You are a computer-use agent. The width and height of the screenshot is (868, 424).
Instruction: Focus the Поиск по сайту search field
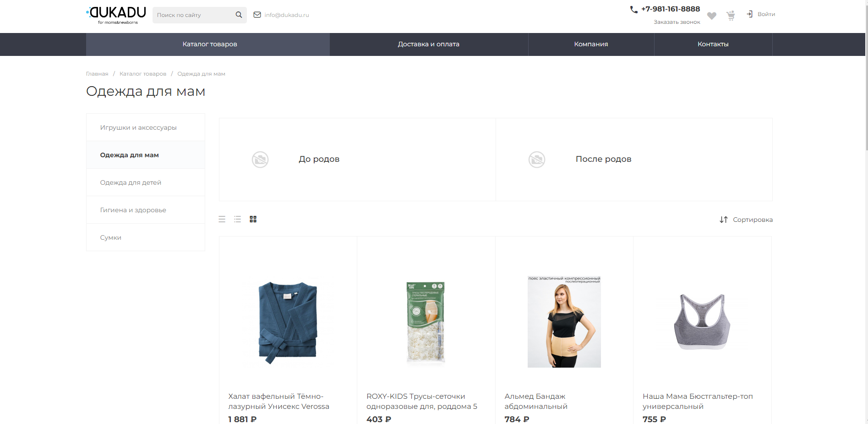[192, 15]
